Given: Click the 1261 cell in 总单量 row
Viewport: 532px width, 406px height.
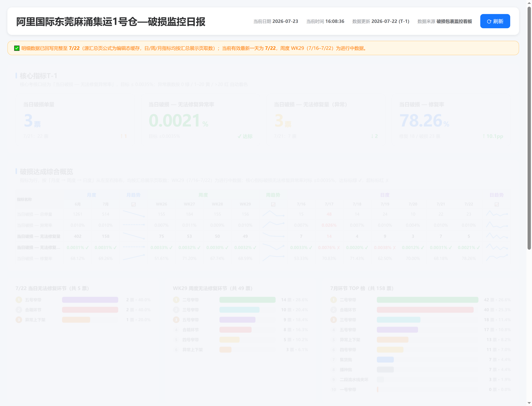Looking at the screenshot, I should [x=78, y=214].
